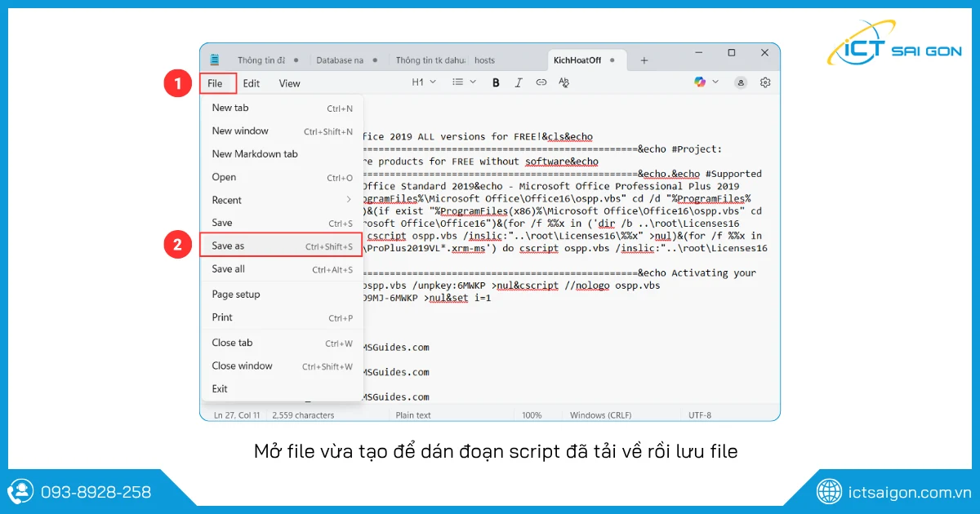Open the H1 heading dropdown
This screenshot has width=980, height=514.
[424, 82]
